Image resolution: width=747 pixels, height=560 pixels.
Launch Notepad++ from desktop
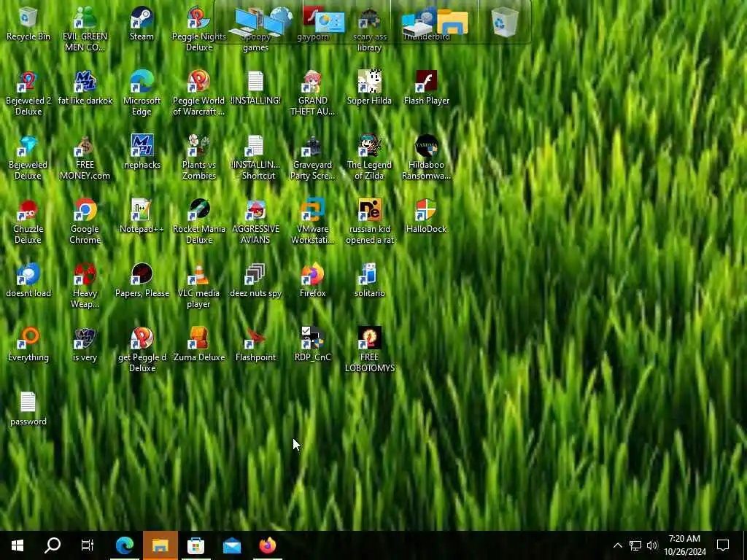[142, 217]
